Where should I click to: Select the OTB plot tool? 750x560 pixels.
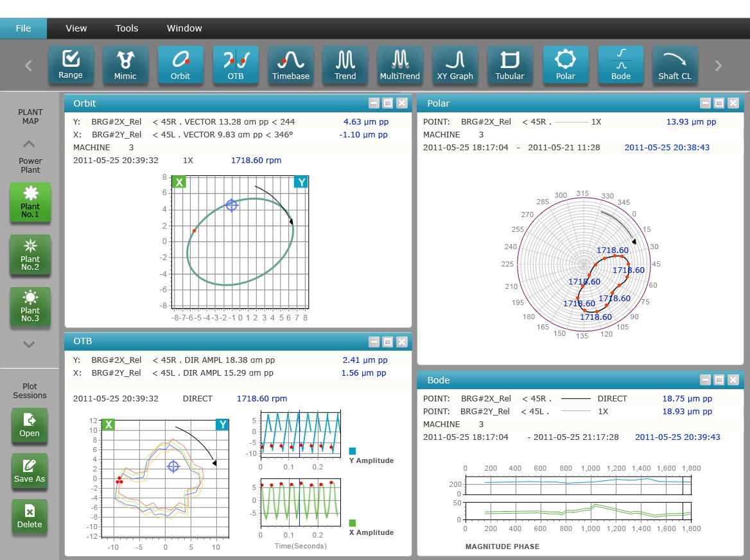235,65
